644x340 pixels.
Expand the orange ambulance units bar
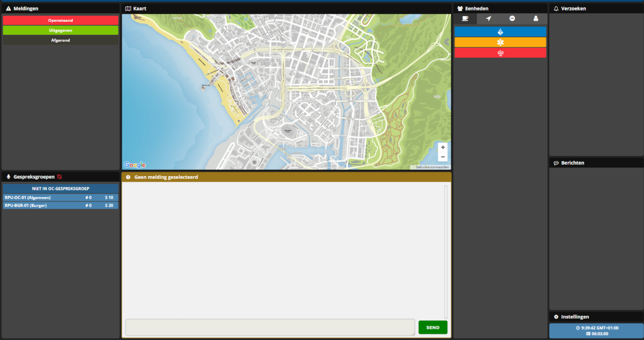[x=500, y=42]
